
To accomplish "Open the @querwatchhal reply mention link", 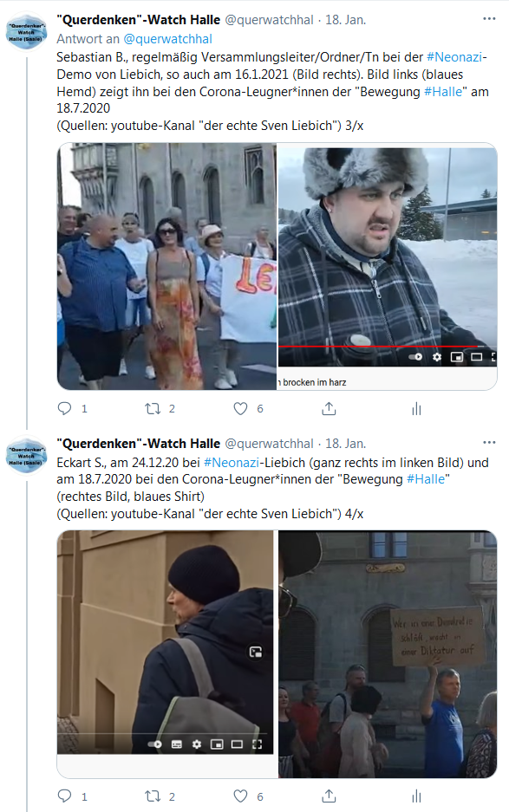I will tap(167, 39).
